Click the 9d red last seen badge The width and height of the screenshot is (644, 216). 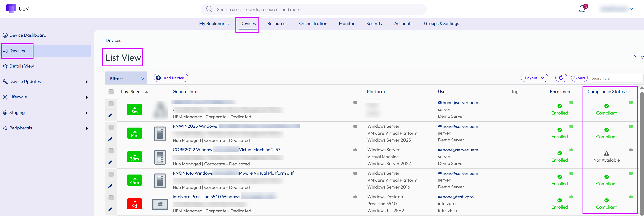134,204
